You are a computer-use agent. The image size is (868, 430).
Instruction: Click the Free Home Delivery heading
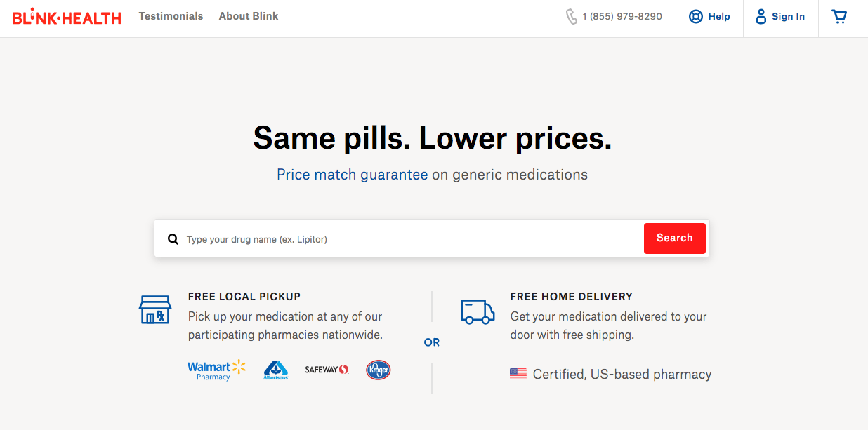[571, 297]
